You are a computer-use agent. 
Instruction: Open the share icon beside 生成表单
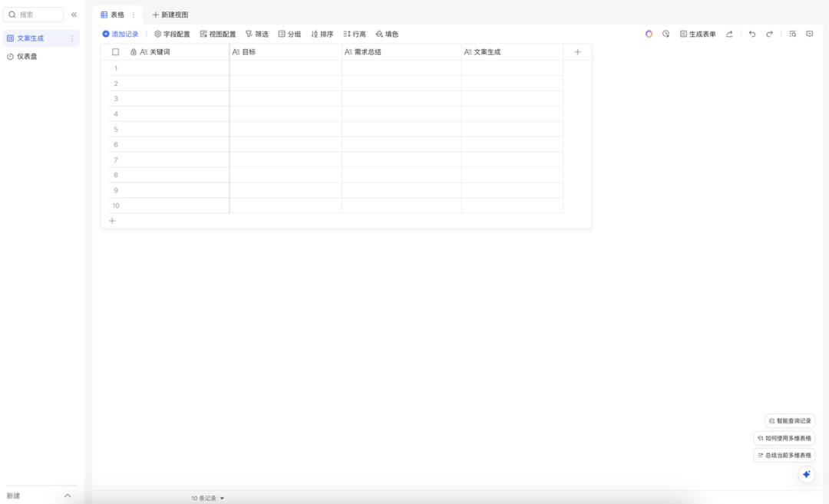tap(729, 34)
